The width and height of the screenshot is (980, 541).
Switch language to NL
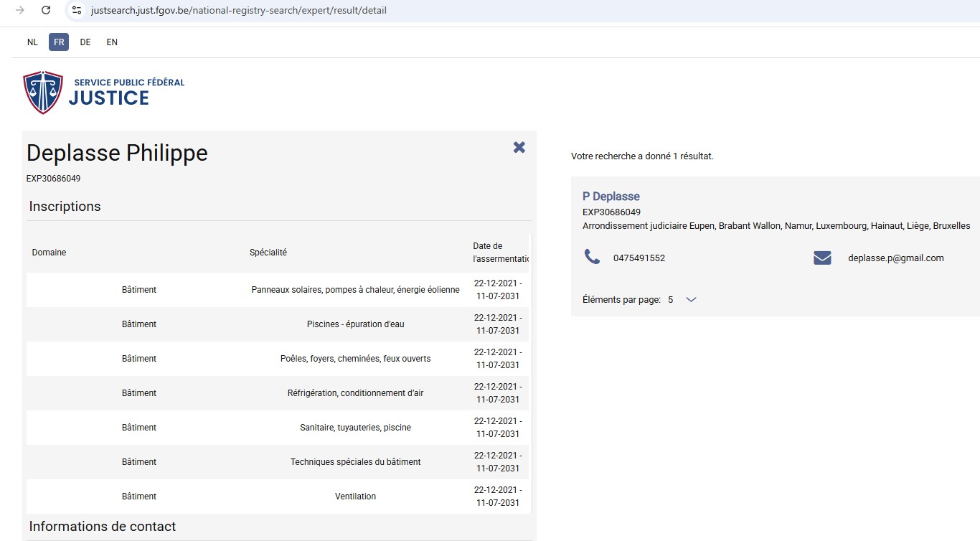[x=32, y=42]
